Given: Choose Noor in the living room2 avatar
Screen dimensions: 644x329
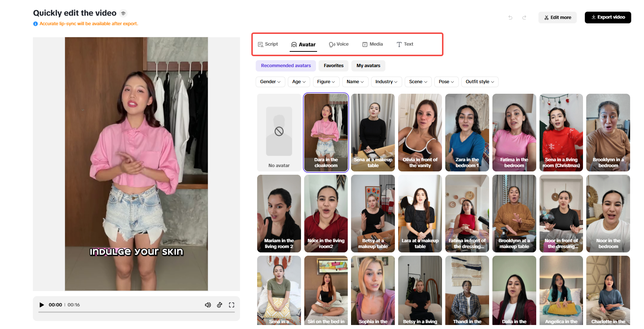Looking at the screenshot, I should click(326, 214).
